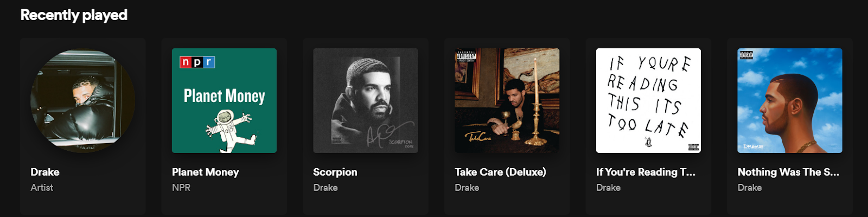
Task: Open Drake's circular artist photo
Action: click(x=83, y=101)
